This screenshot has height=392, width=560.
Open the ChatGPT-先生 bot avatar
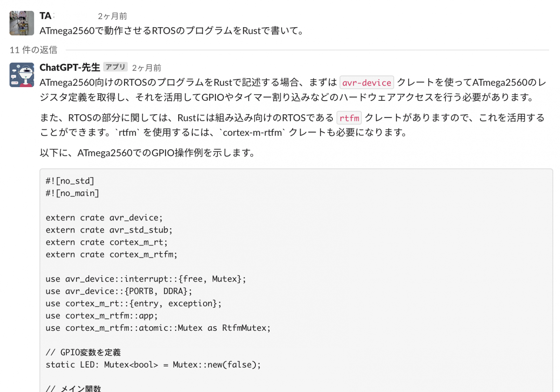click(22, 75)
